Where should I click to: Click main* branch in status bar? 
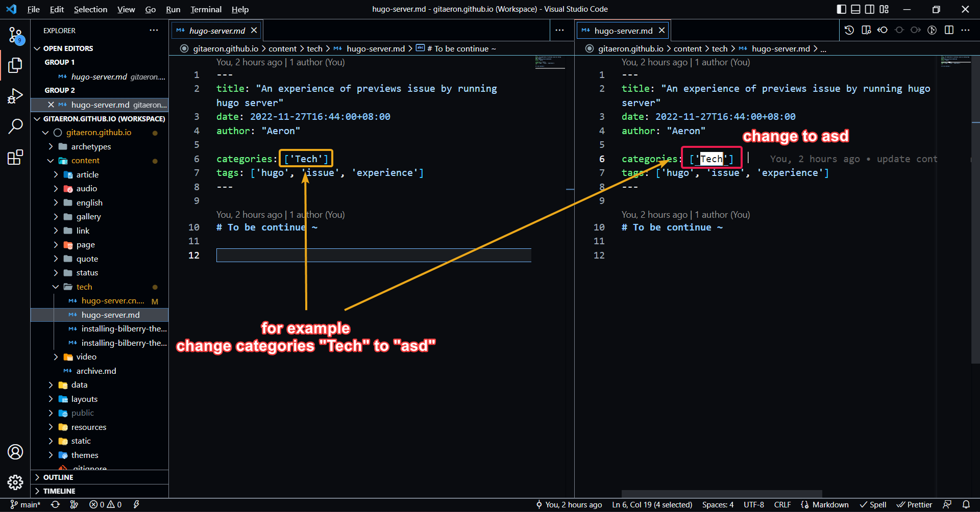point(26,504)
